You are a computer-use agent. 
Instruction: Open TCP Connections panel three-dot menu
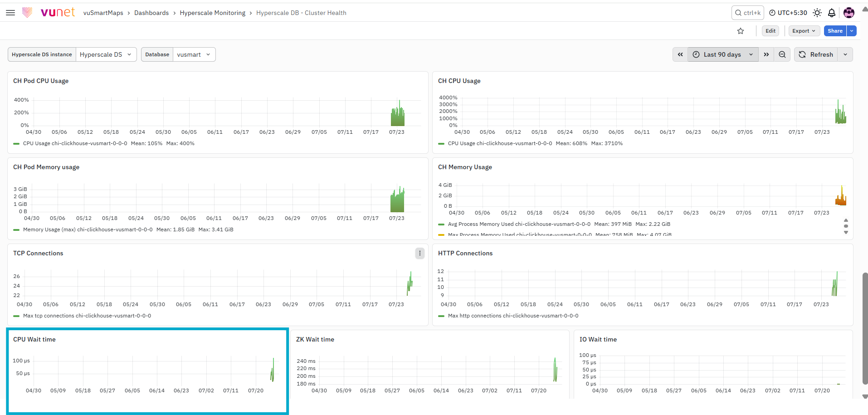coord(420,253)
